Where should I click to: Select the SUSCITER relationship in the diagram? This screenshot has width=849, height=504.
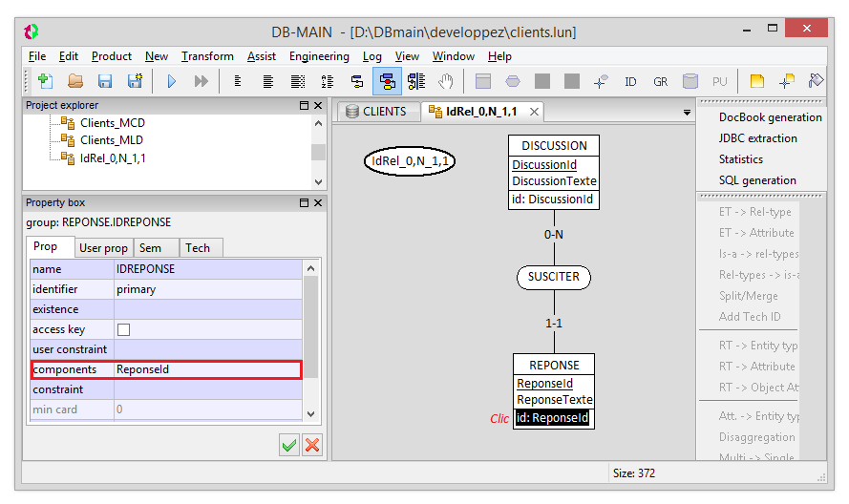553,277
